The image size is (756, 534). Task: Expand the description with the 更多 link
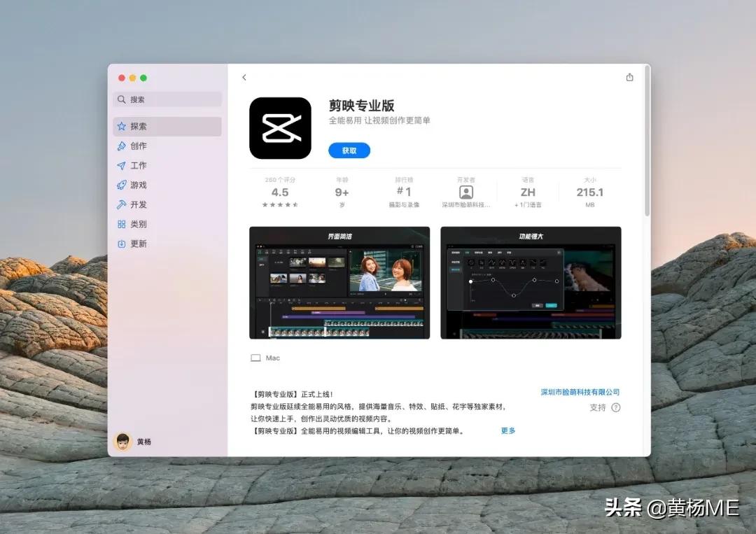(x=507, y=431)
